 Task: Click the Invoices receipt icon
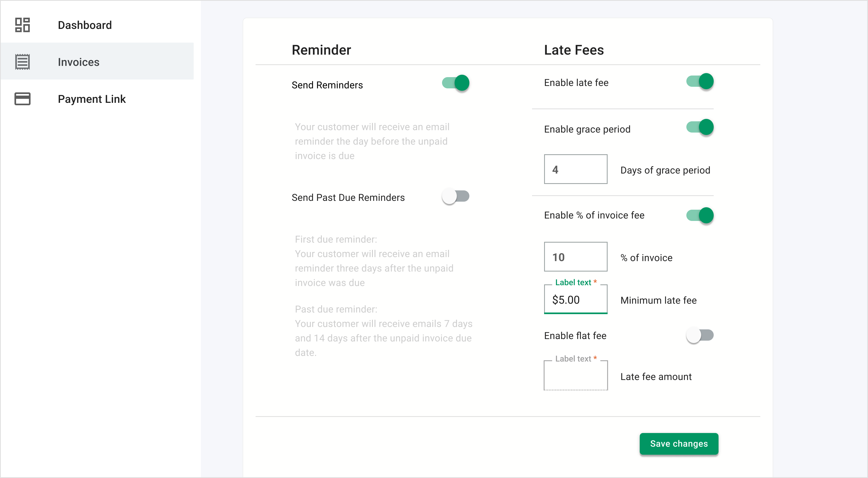[22, 62]
